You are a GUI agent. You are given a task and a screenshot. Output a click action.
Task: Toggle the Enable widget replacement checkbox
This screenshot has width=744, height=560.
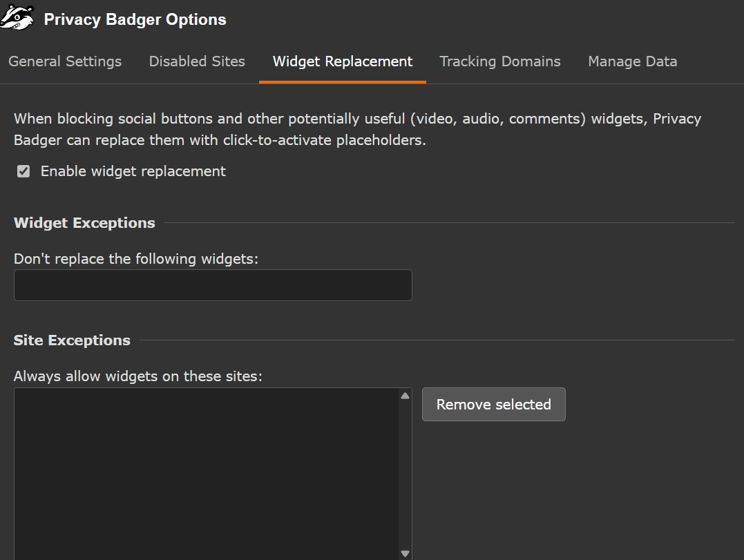pos(23,171)
